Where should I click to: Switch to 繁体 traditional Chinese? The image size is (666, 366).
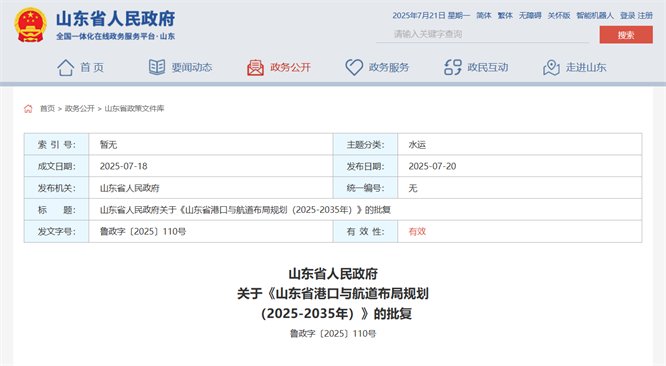tap(505, 16)
